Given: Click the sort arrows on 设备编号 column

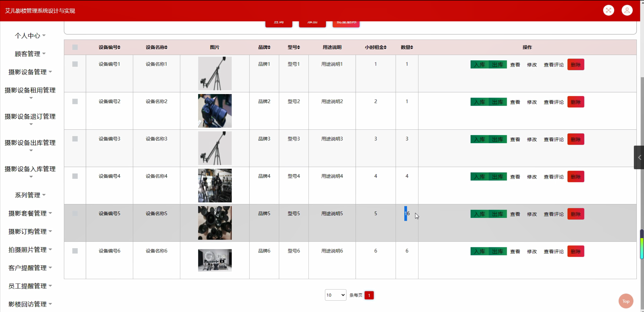Looking at the screenshot, I should coord(119,47).
